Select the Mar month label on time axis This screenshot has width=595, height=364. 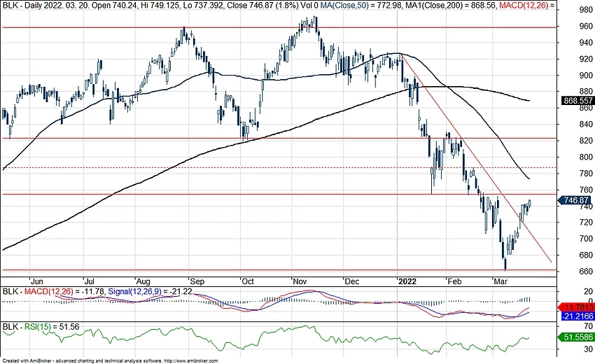tap(500, 281)
